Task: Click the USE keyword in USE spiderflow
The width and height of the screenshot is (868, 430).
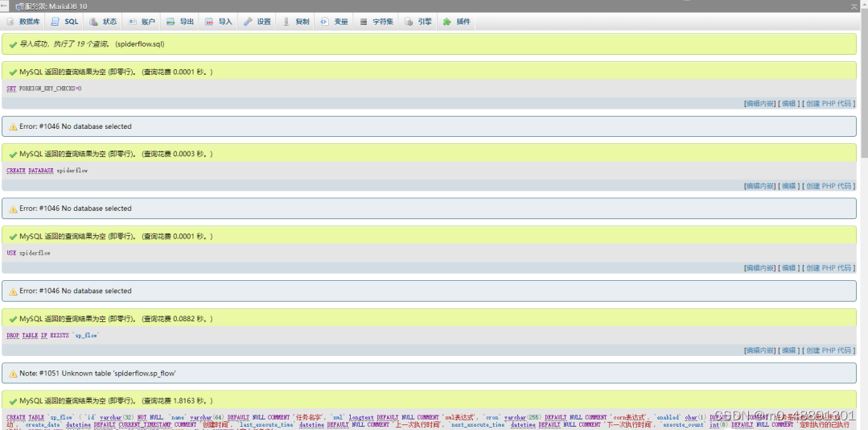Action: pos(11,253)
